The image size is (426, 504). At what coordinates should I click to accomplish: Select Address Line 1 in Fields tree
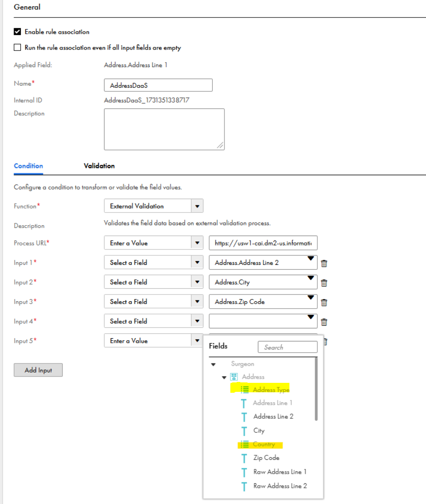point(273,403)
